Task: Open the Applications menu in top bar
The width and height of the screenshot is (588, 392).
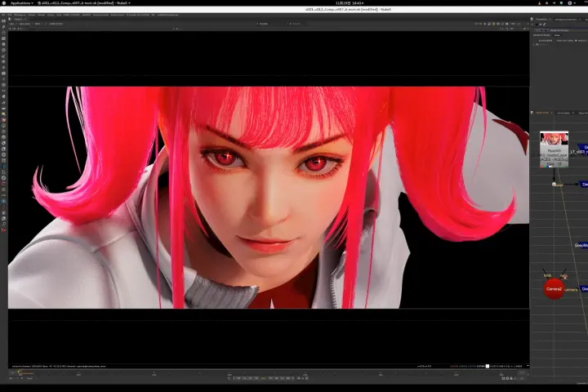Action: click(x=22, y=3)
